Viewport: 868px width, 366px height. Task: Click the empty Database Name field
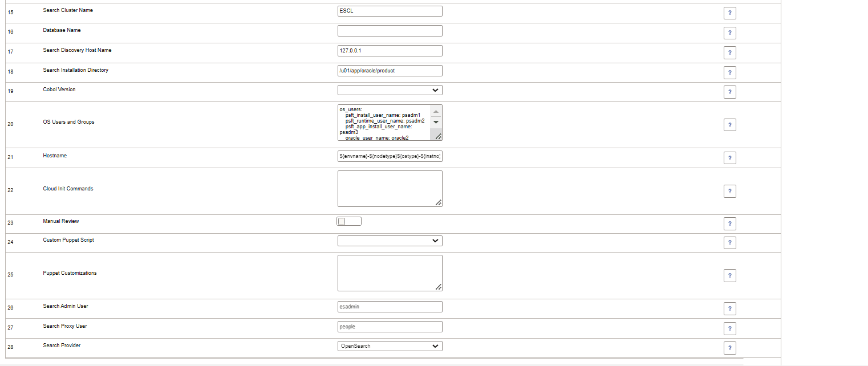390,30
